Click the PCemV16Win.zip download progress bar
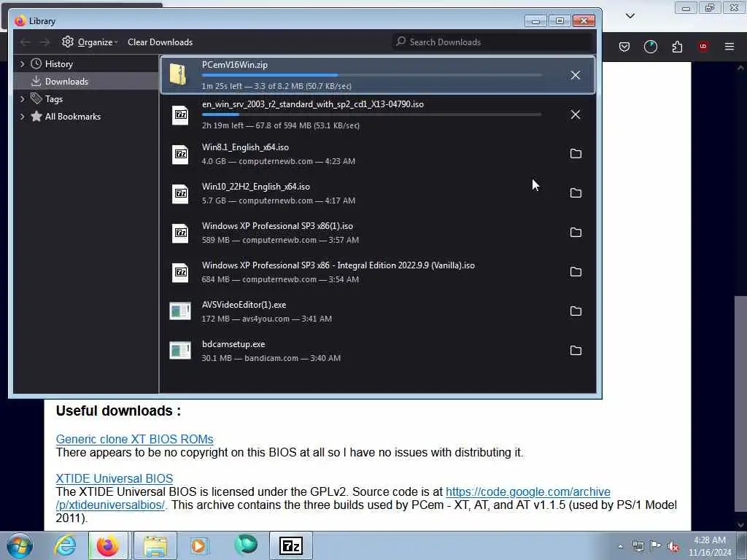The width and height of the screenshot is (747, 560). click(x=371, y=75)
